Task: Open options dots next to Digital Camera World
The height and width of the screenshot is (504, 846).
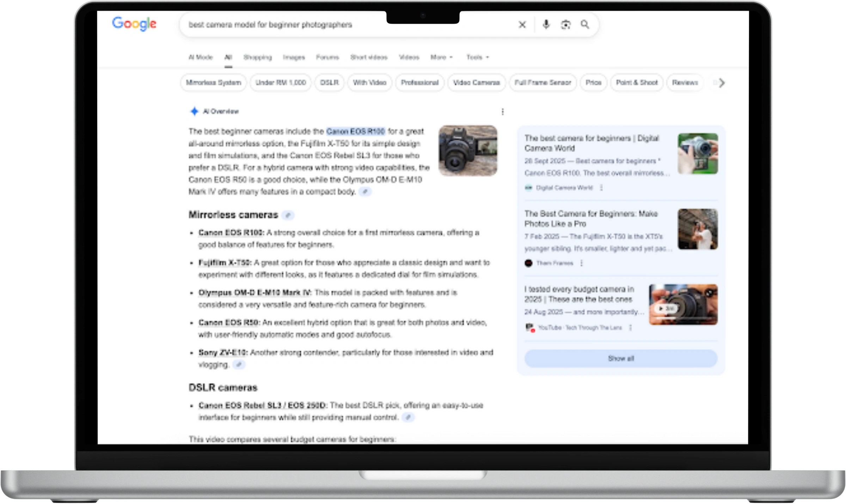Action: [x=601, y=188]
